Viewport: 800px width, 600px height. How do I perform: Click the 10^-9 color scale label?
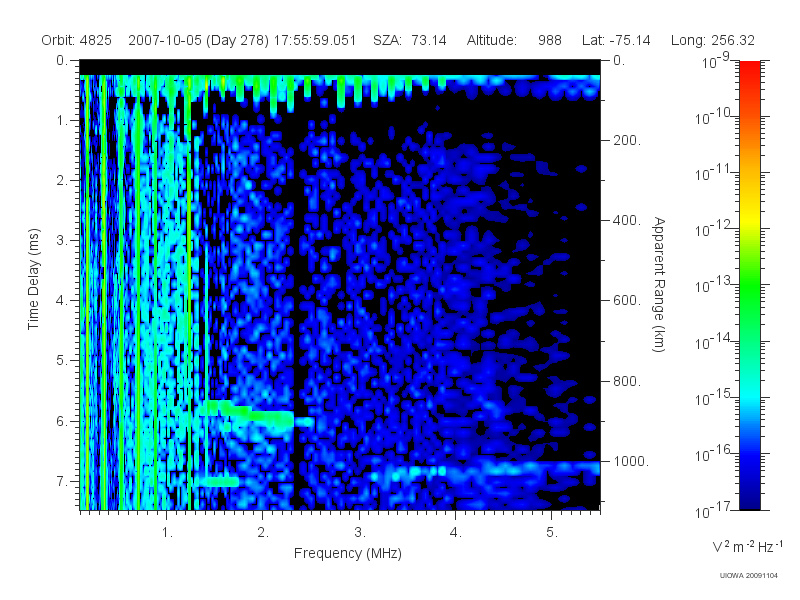716,62
